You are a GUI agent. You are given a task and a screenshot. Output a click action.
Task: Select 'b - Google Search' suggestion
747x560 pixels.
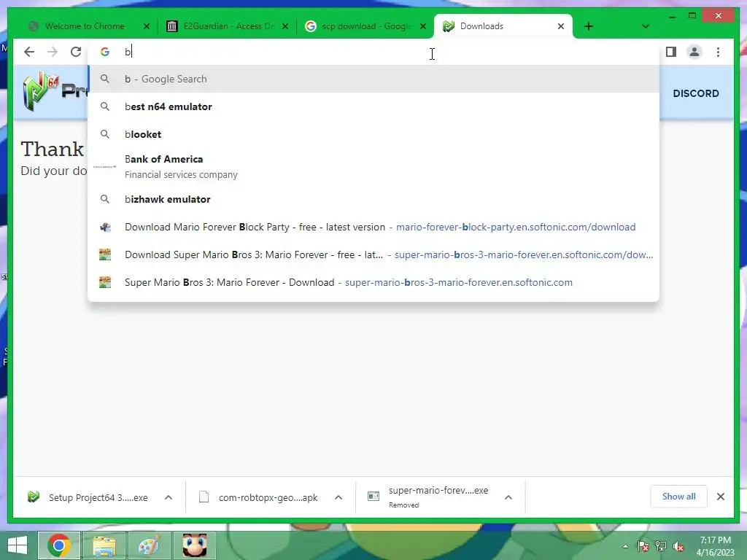[x=373, y=79]
